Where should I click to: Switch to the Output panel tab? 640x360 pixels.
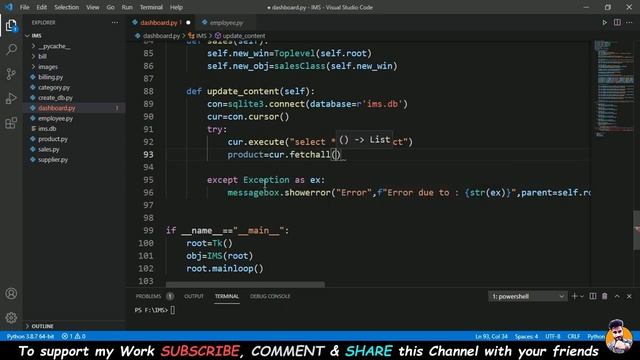193,296
